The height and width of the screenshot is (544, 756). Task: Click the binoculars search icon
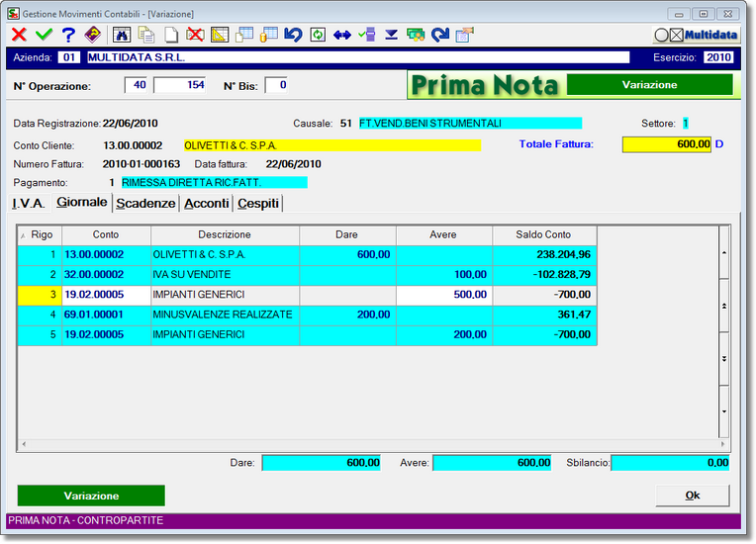coord(122,35)
